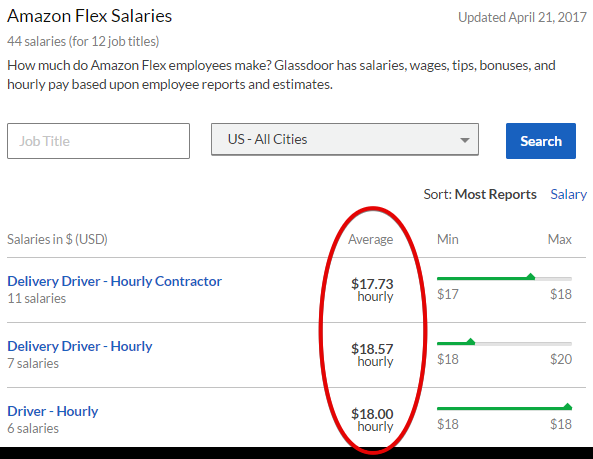Click the Max column header

(560, 239)
